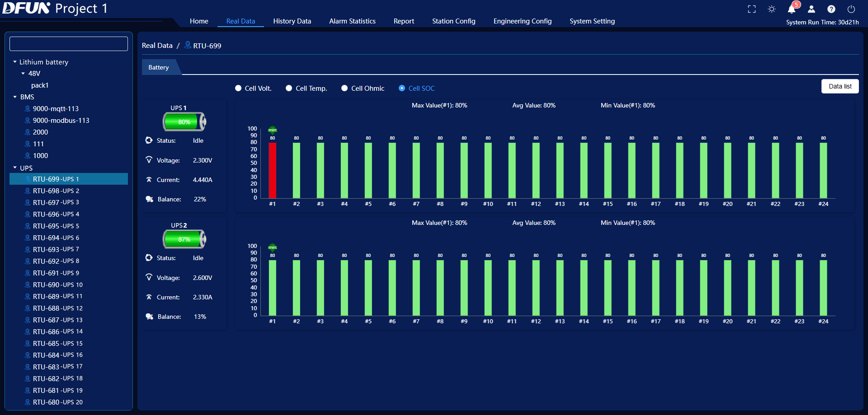Click the Data list button
The height and width of the screenshot is (415, 868).
pyautogui.click(x=840, y=86)
